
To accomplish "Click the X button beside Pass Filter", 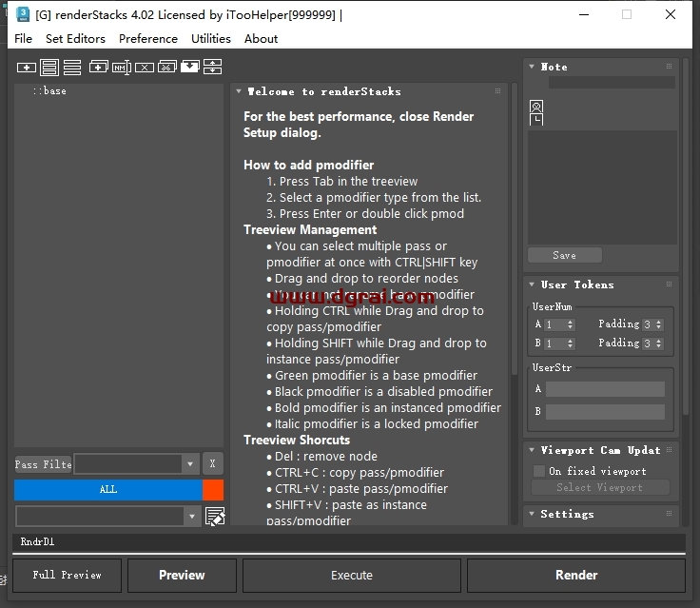I will point(212,463).
